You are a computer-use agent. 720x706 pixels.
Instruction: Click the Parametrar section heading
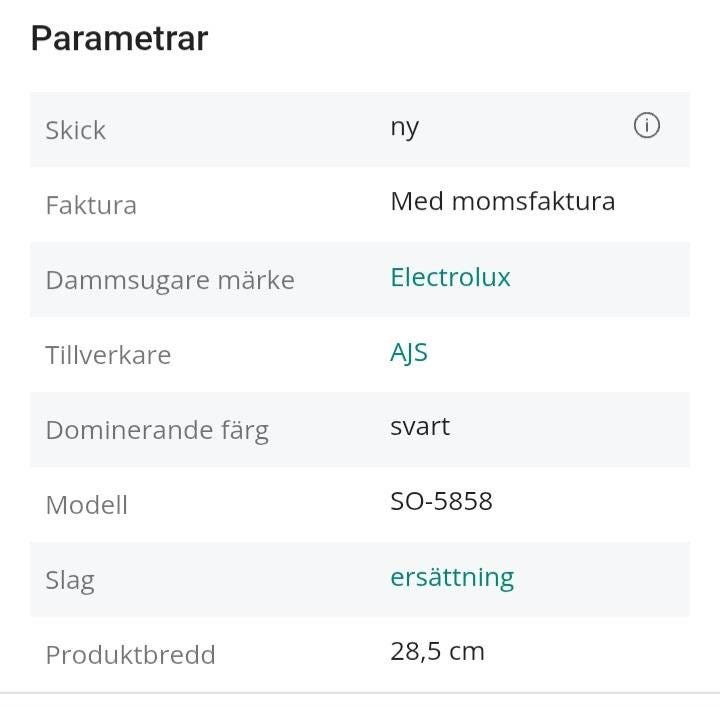119,39
